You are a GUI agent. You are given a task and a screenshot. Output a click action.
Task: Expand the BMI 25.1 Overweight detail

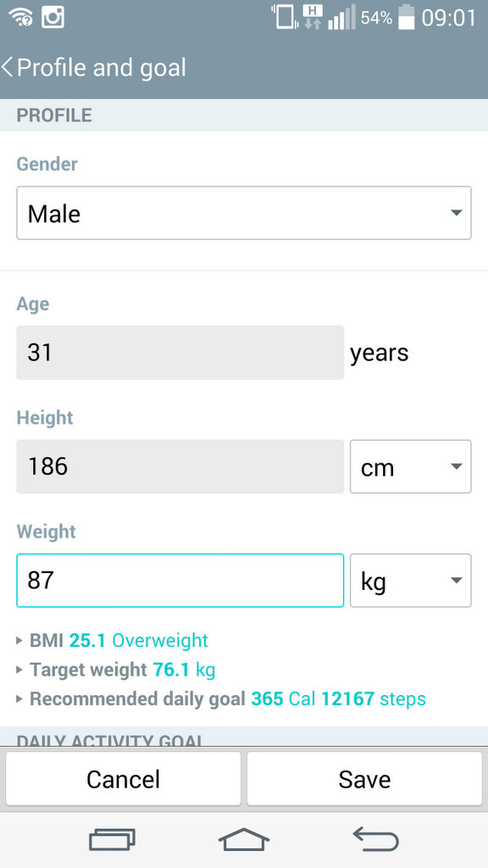pyautogui.click(x=113, y=641)
